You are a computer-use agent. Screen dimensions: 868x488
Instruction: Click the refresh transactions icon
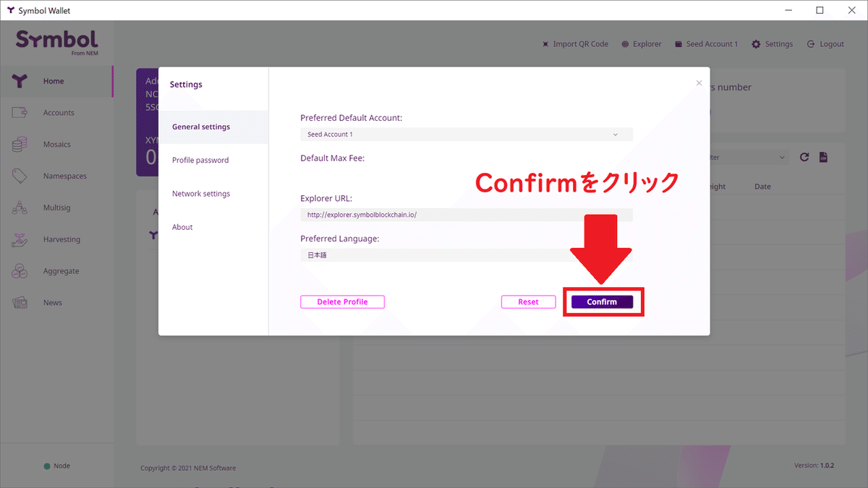[x=804, y=157]
